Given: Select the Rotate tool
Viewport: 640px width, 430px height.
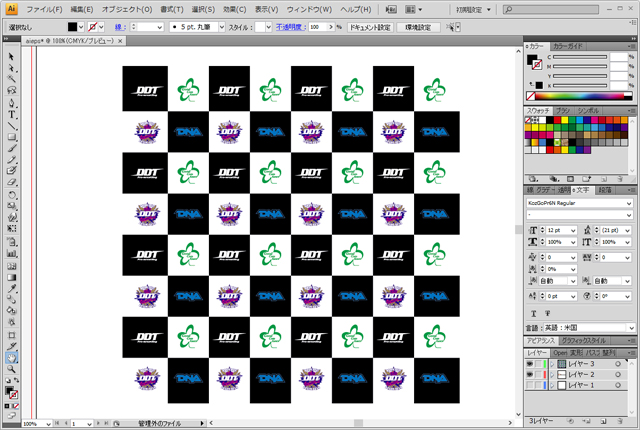Looking at the screenshot, I should [11, 195].
